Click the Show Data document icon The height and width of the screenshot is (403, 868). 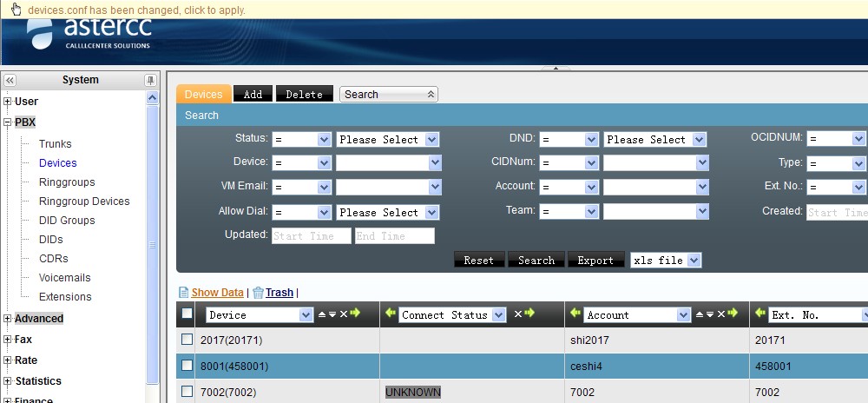click(x=183, y=293)
